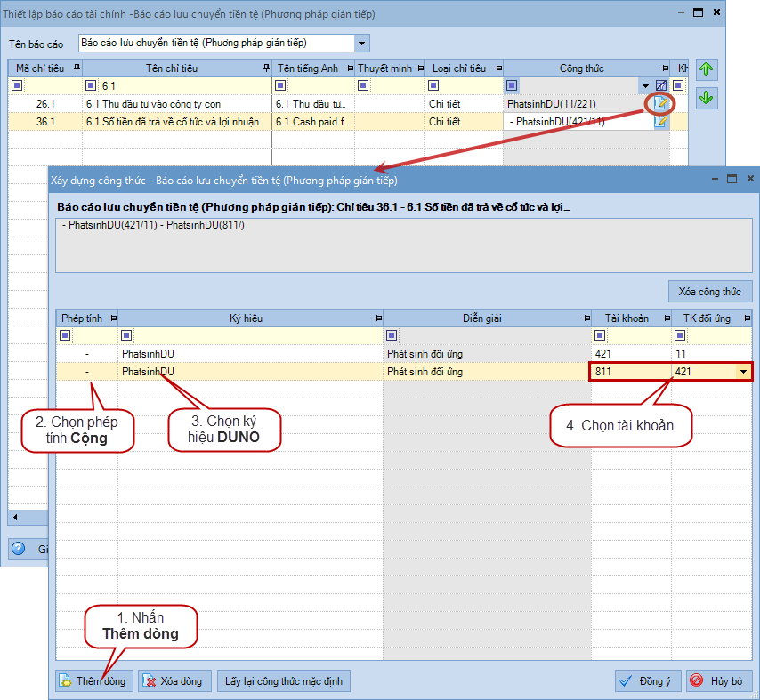Click the Xóa công thức button
The width and height of the screenshot is (760, 700).
coord(710,292)
